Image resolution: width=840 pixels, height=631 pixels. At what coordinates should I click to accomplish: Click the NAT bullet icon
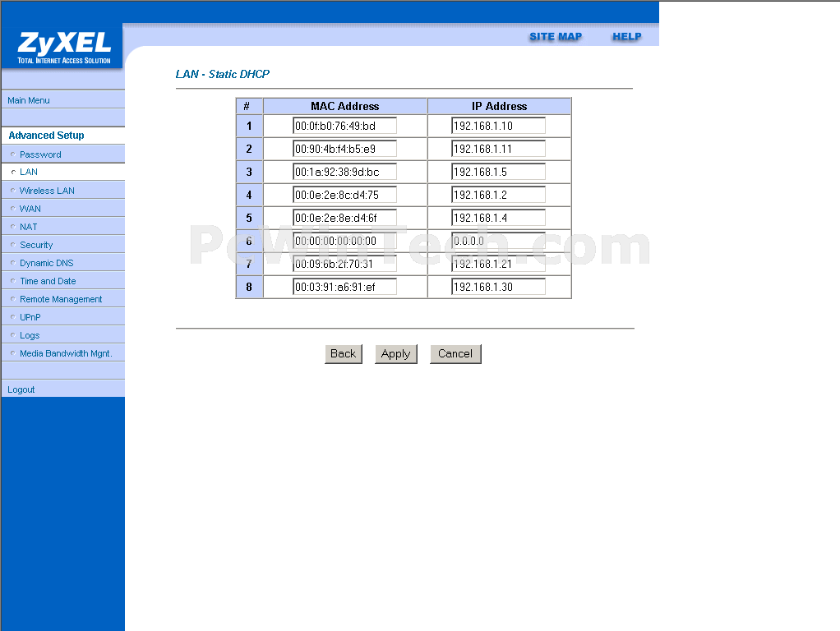(13, 227)
